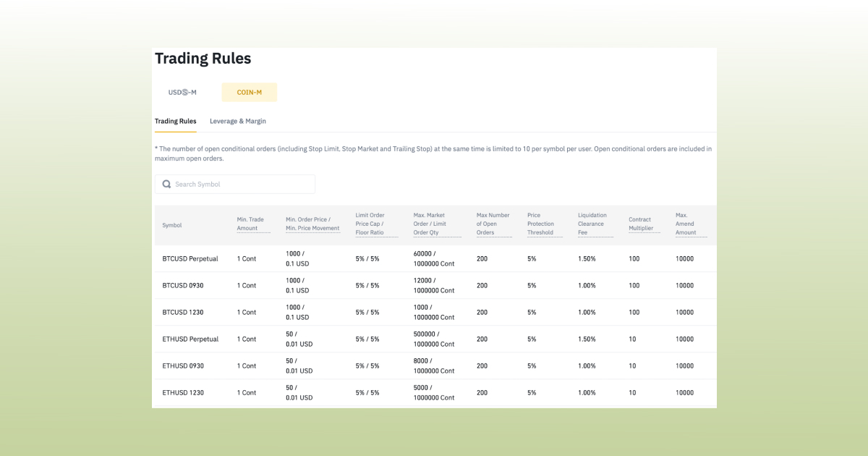The image size is (868, 456).
Task: Click the ETHUSD 0930 symbol
Action: pos(182,366)
